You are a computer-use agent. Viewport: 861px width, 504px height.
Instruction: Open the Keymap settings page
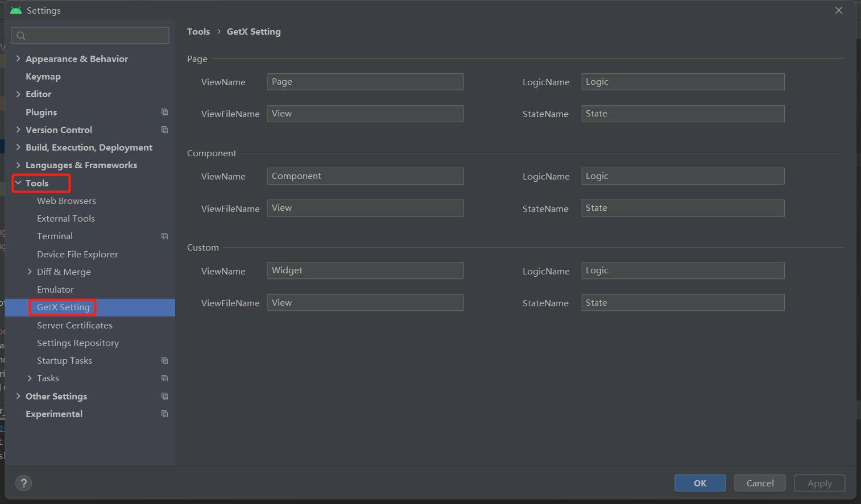(43, 76)
